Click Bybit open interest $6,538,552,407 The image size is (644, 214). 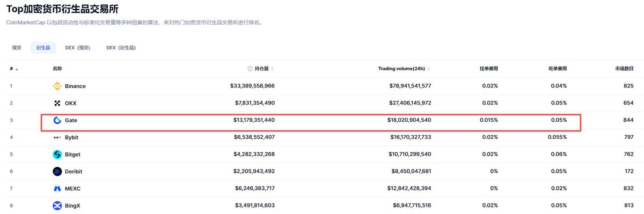[254, 137]
